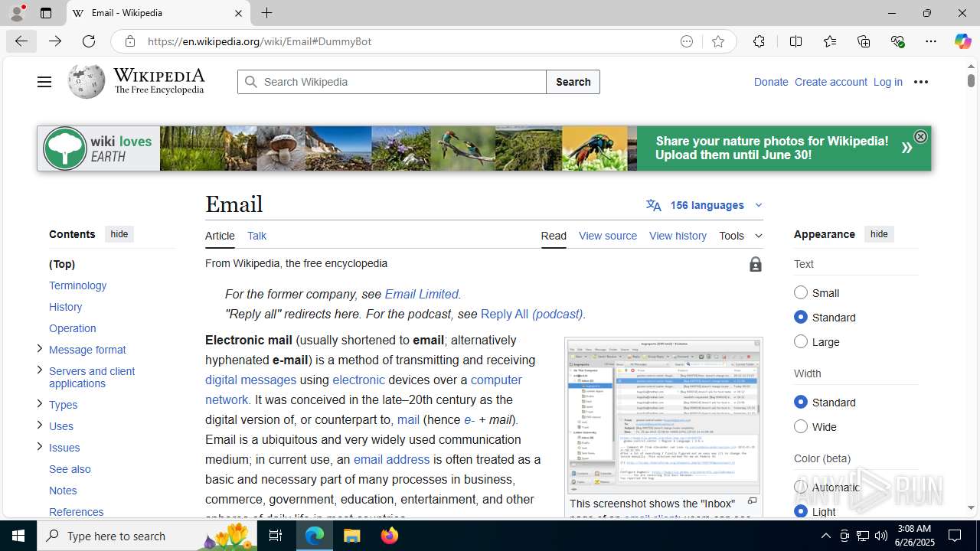The image size is (980, 551).
Task: Switch to the Talk tab
Action: point(256,236)
